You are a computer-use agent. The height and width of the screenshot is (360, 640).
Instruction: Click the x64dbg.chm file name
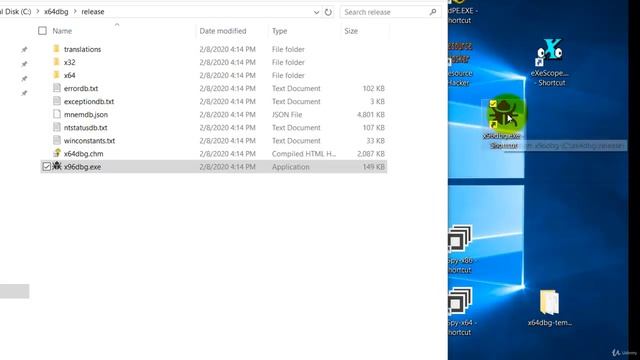point(84,154)
